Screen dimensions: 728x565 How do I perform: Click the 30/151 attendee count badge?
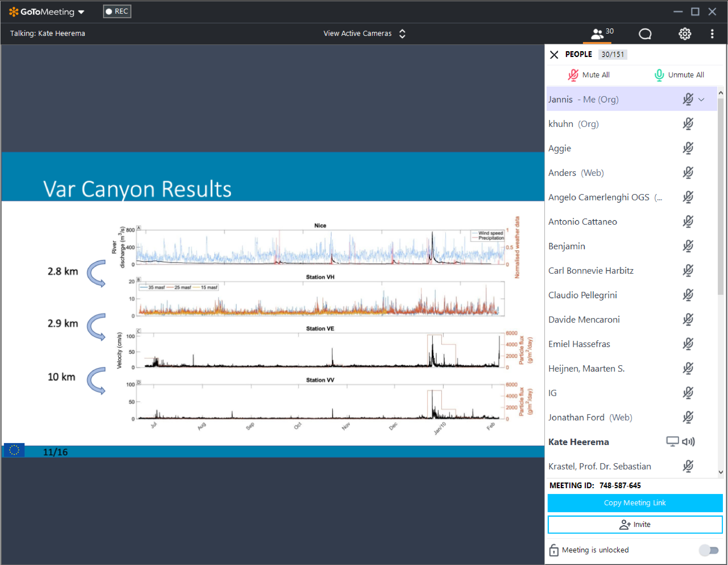coord(612,54)
